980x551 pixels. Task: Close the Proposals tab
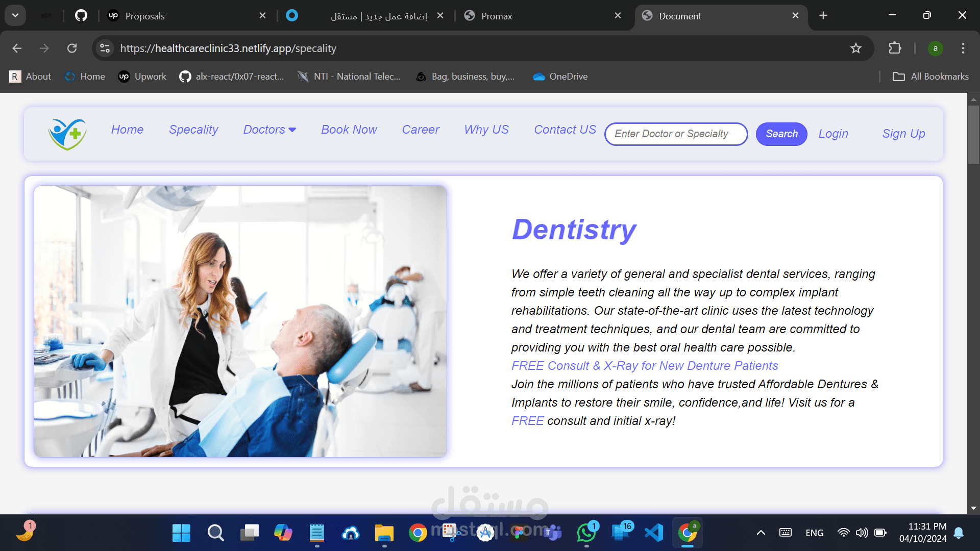click(262, 16)
